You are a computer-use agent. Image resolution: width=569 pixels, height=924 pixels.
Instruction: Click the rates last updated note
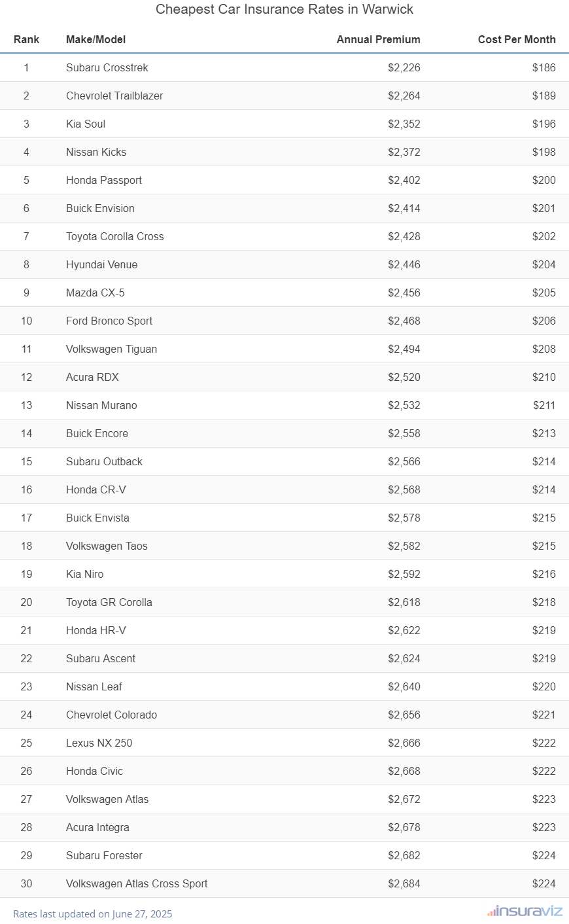[x=92, y=914]
